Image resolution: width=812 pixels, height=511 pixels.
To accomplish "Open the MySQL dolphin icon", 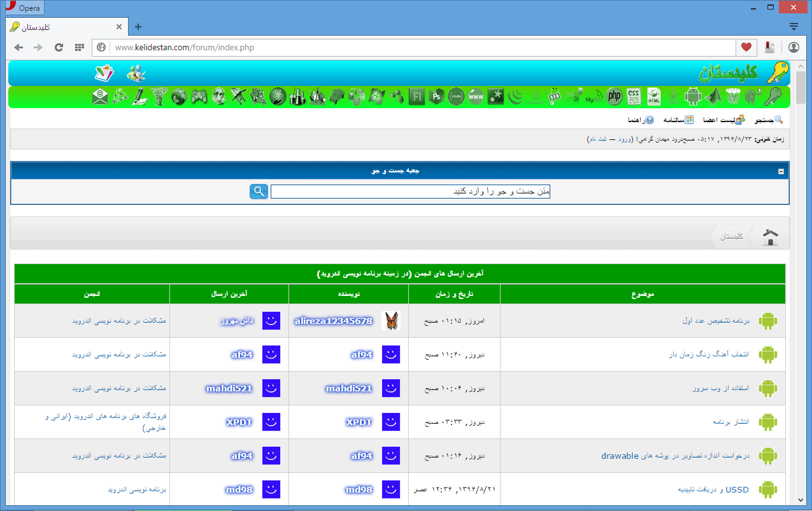I will [595, 96].
